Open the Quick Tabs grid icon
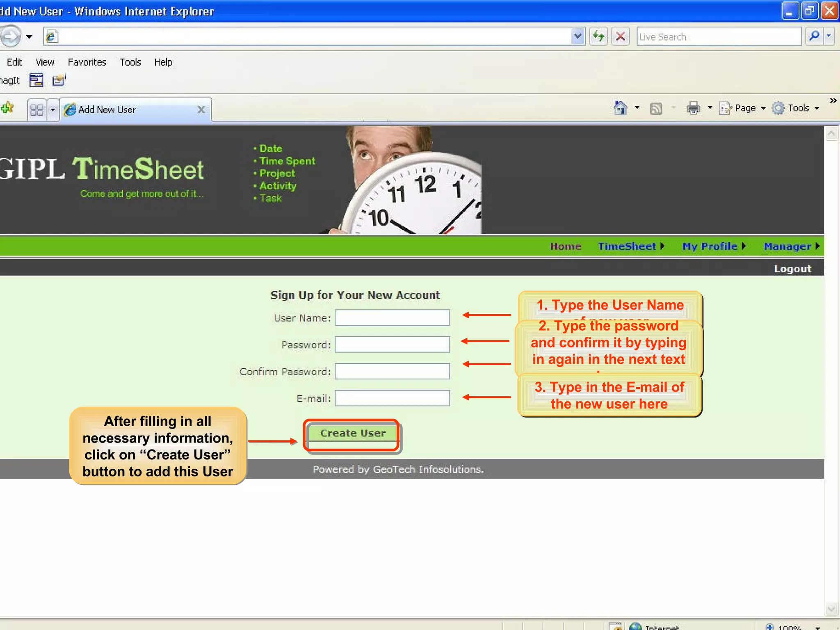 (x=37, y=110)
